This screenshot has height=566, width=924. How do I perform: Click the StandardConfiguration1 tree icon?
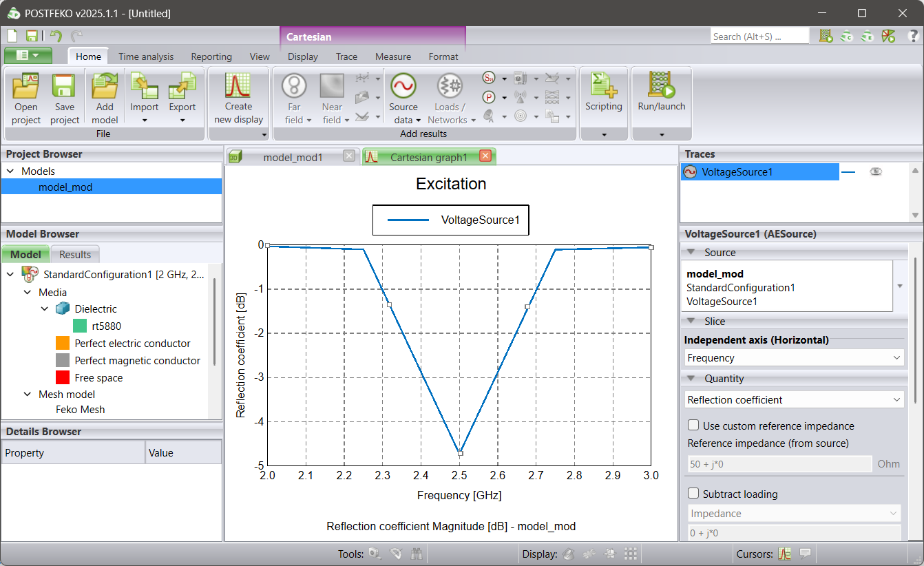(x=30, y=275)
